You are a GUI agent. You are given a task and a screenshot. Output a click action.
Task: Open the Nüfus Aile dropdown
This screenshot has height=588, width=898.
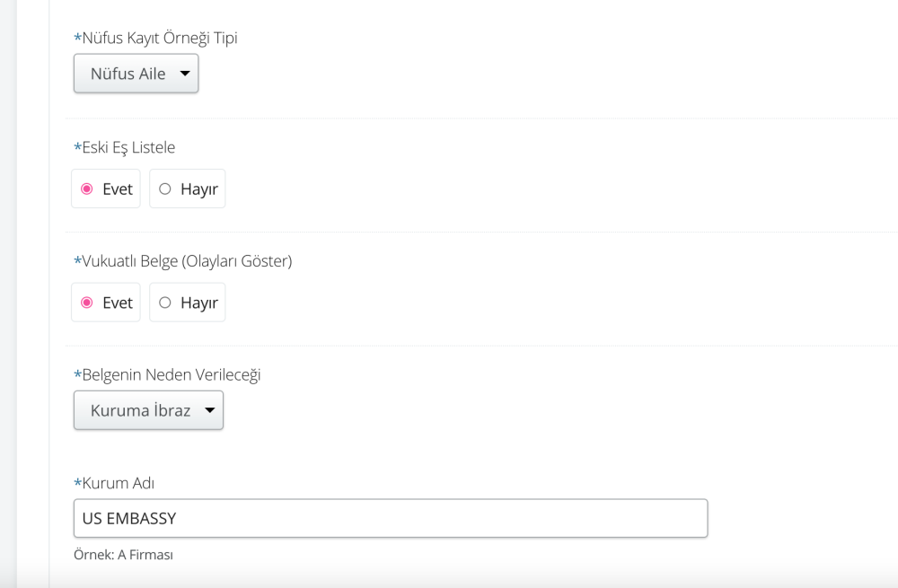coord(136,74)
